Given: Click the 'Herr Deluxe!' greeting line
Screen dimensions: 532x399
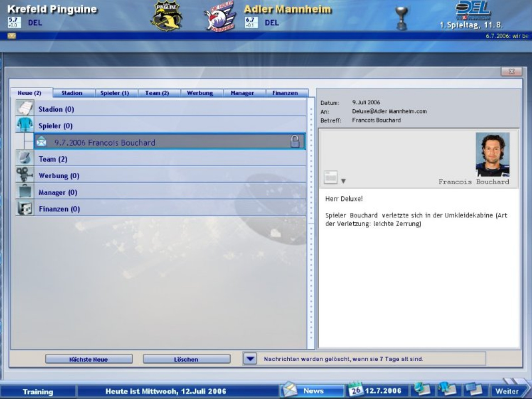Looking at the screenshot, I should point(344,199).
